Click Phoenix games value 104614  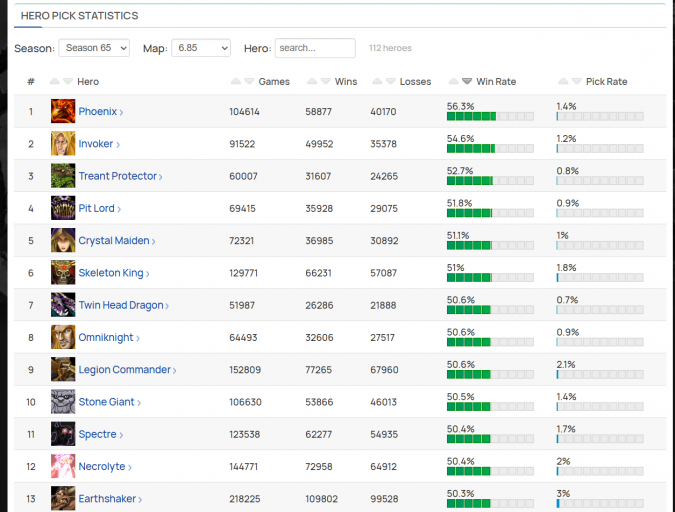pyautogui.click(x=245, y=112)
